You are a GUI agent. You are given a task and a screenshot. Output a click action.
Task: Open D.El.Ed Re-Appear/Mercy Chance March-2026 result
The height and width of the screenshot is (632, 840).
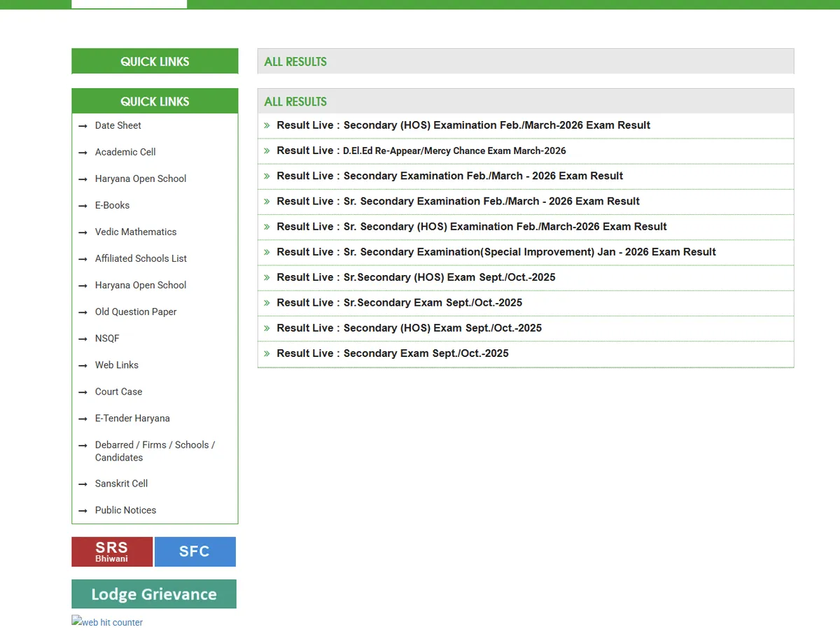click(x=421, y=150)
